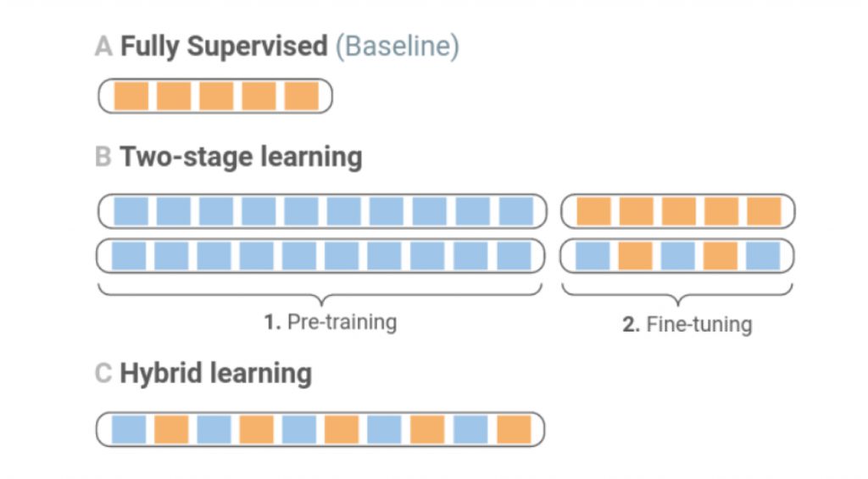
Task: Click middle blue square in bottom fine-tuning row
Action: tap(678, 255)
